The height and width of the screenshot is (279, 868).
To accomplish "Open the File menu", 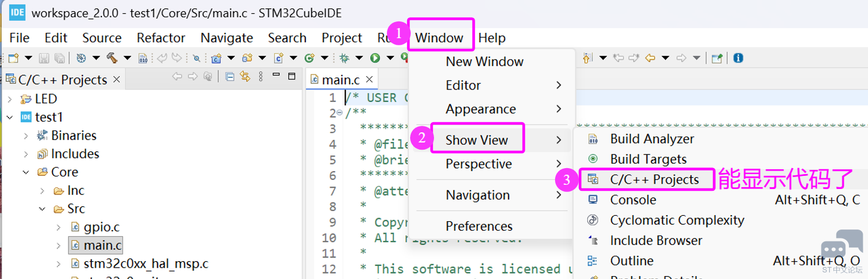I will tap(20, 38).
